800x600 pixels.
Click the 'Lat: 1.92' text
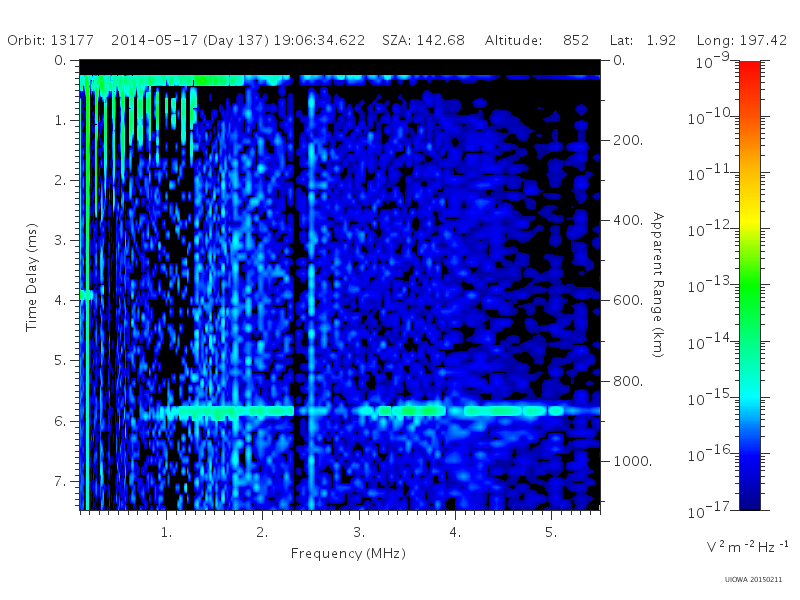[x=643, y=40]
